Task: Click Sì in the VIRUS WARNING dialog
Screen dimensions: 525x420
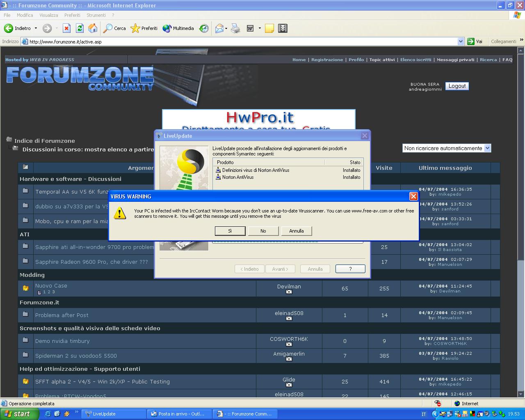Action: 230,231
